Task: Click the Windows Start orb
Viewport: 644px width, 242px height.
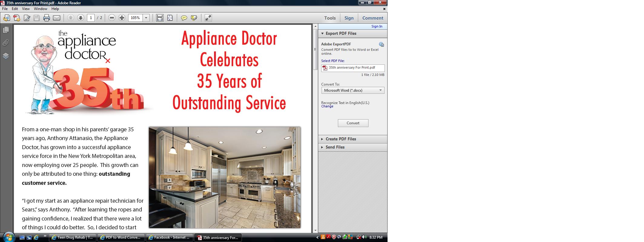Action: [8, 237]
